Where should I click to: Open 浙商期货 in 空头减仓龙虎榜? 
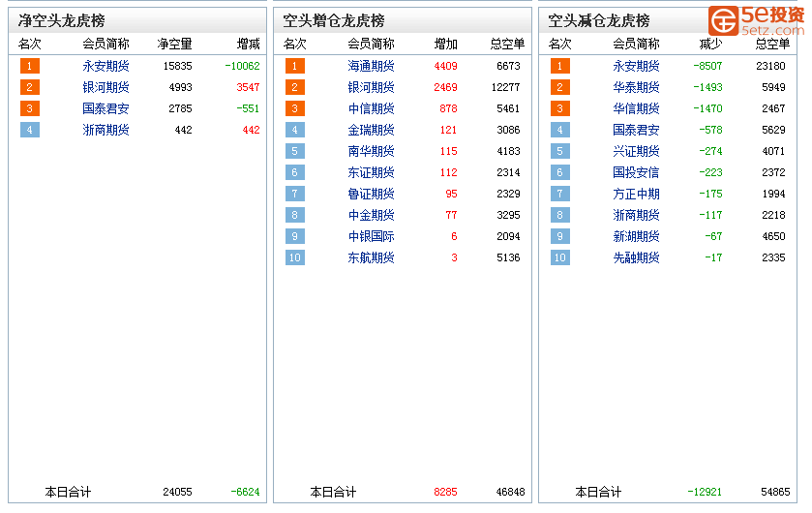click(636, 215)
